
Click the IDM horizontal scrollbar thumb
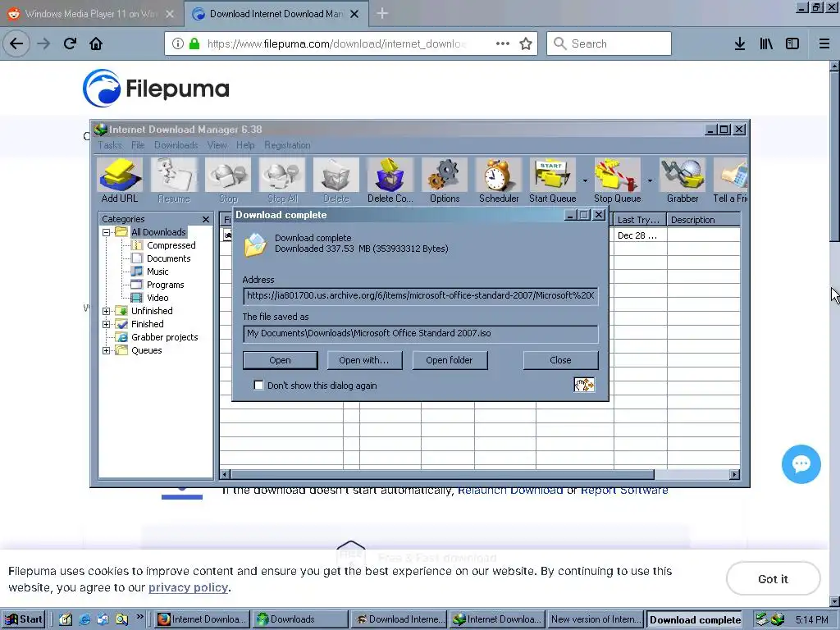(x=442, y=474)
